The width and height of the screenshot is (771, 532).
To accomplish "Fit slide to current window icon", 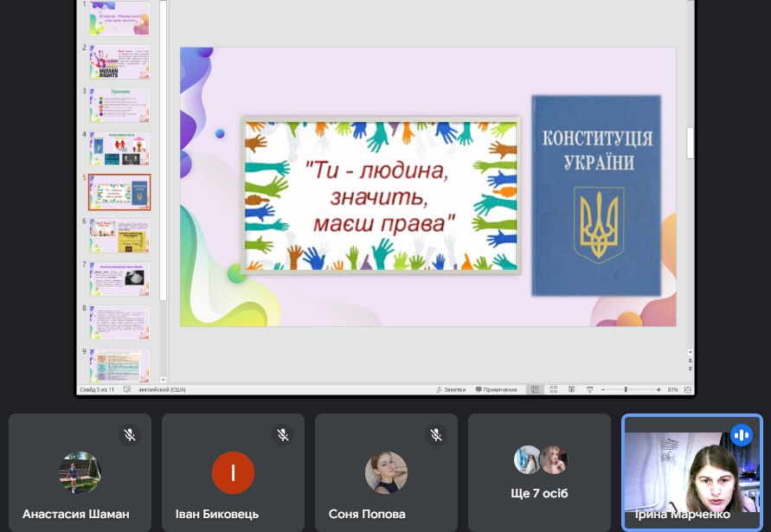I will coord(688,389).
